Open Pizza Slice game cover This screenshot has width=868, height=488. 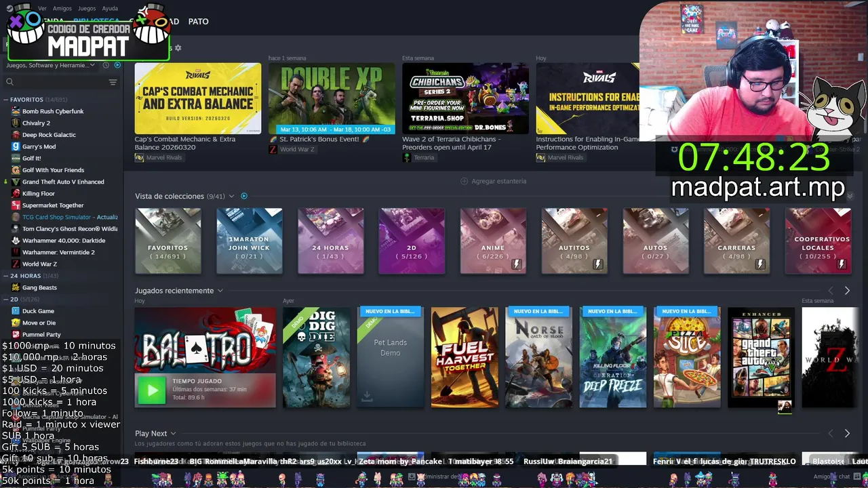(x=687, y=358)
